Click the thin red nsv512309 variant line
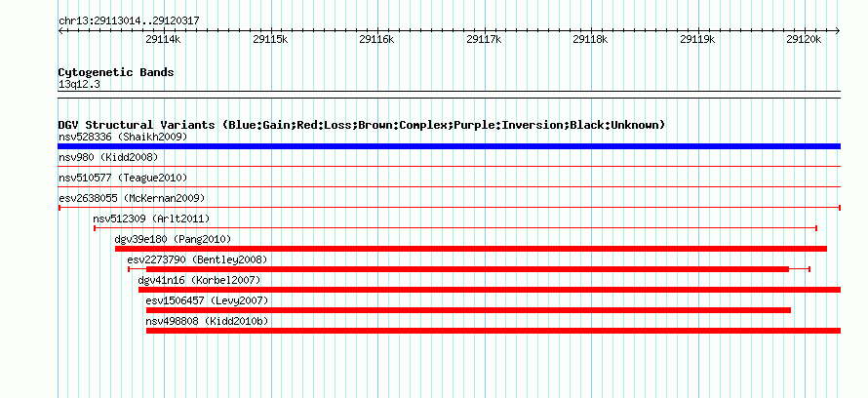This screenshot has width=868, height=398. [455, 228]
